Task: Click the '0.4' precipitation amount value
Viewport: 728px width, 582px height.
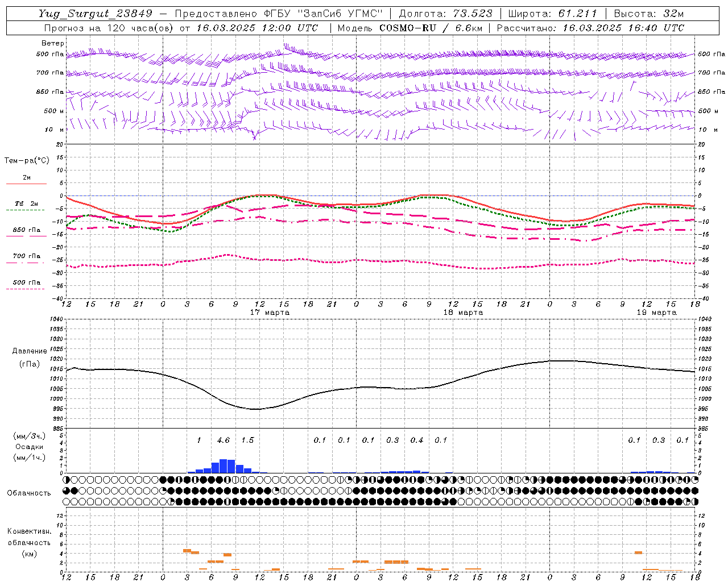Action: [x=417, y=440]
